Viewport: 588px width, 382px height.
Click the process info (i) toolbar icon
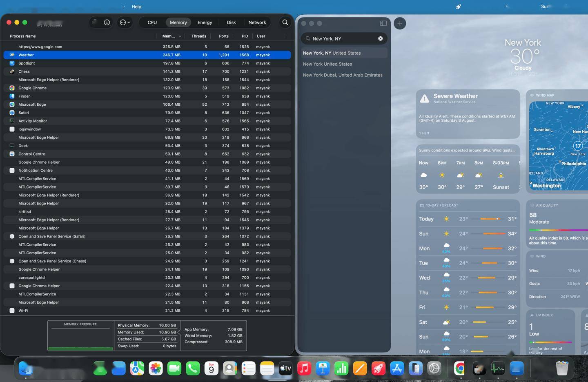[x=107, y=22]
